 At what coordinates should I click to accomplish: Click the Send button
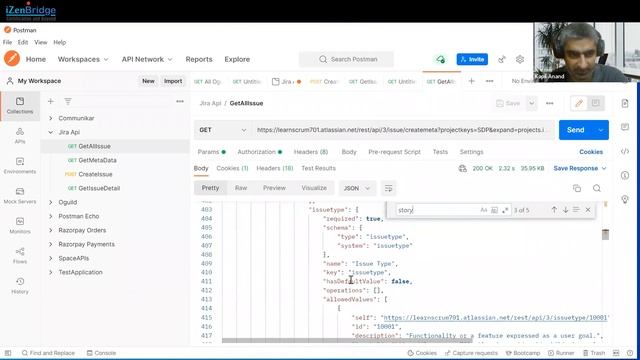point(576,130)
